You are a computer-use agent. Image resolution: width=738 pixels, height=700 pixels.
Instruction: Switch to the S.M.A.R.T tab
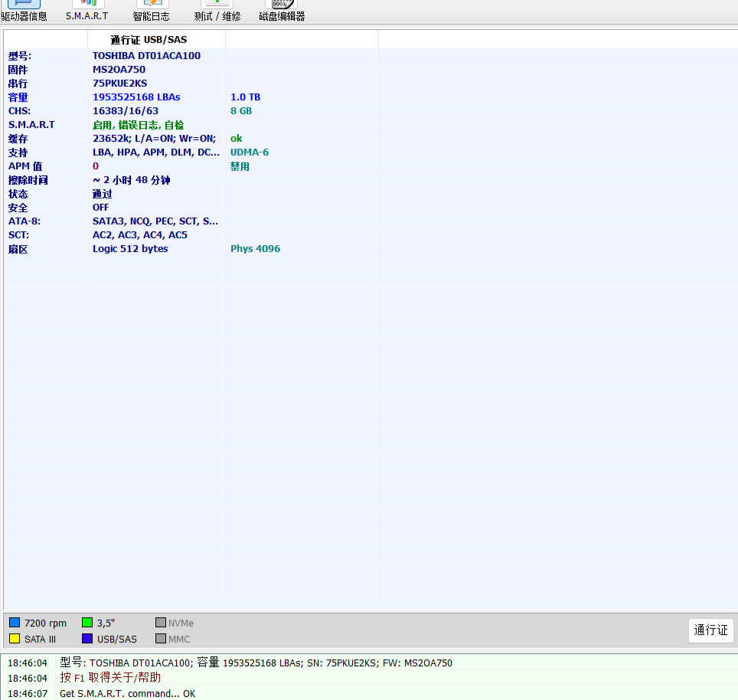(x=87, y=11)
